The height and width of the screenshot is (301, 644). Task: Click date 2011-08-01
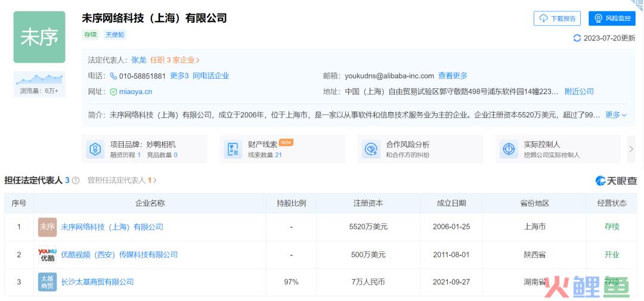[x=451, y=255]
